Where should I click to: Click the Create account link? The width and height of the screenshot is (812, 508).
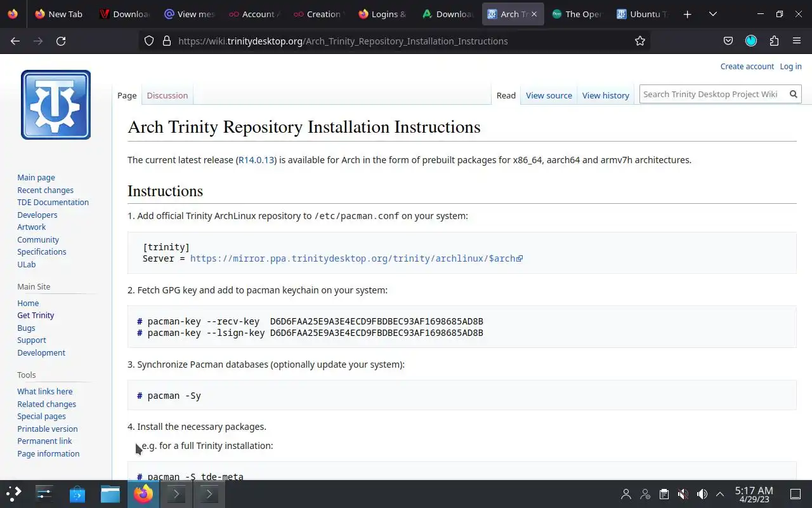click(x=747, y=66)
